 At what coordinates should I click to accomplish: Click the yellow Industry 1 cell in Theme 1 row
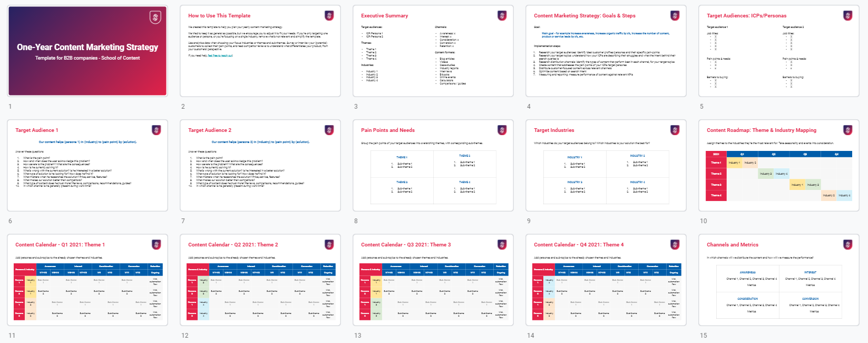tap(734, 163)
